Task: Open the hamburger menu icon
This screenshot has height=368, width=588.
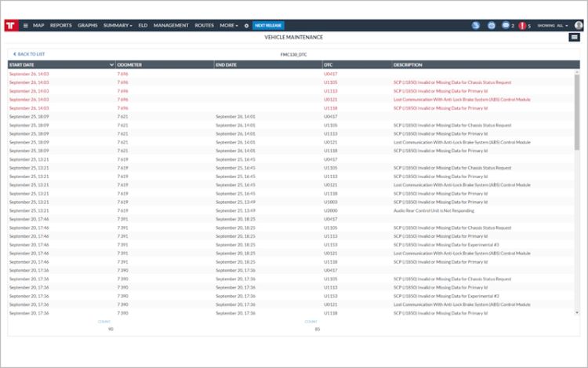Action: 25,25
